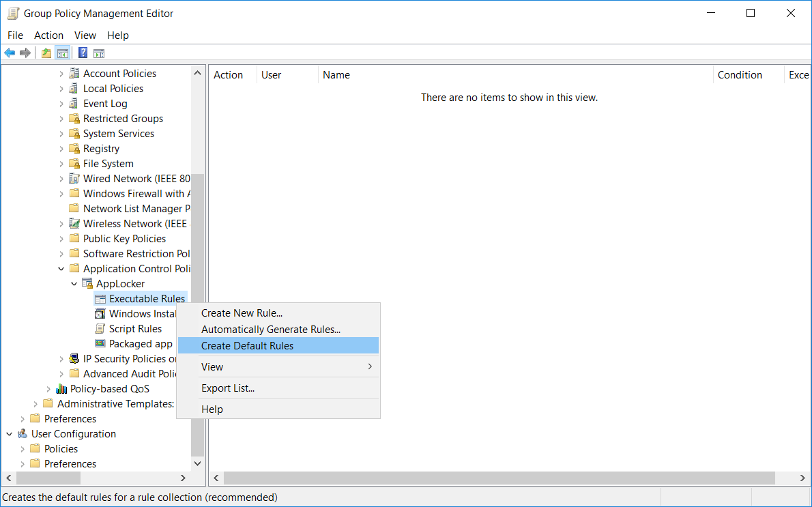Click the Name column header

click(x=336, y=74)
